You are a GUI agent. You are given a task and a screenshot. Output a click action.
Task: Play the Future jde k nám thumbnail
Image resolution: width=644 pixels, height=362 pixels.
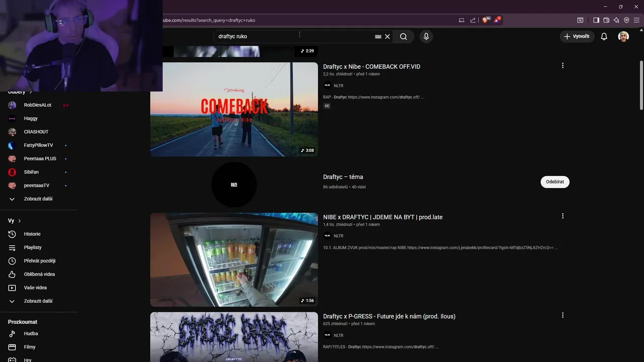234,337
